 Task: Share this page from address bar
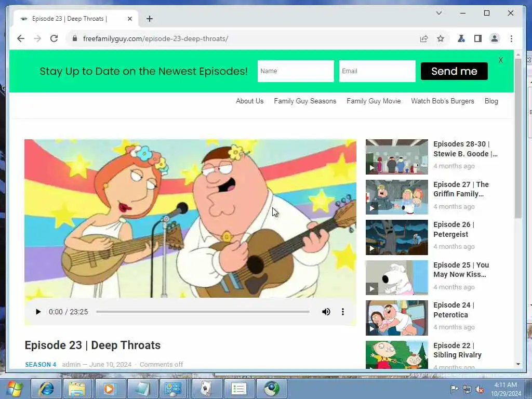click(424, 38)
